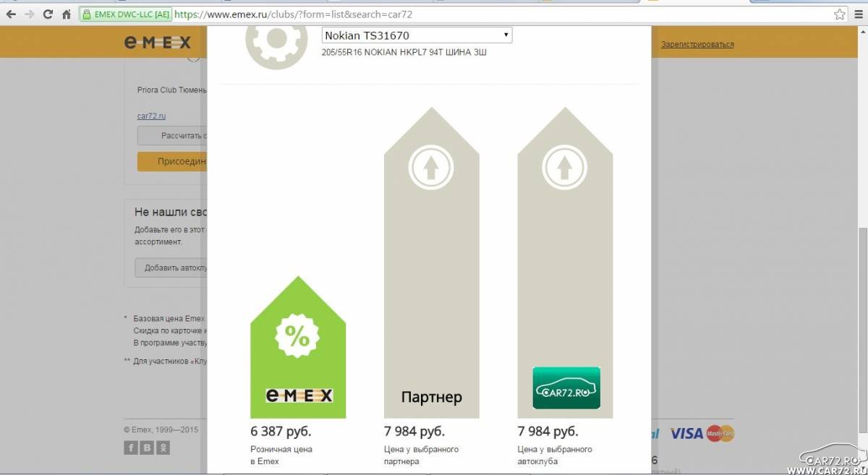The image size is (868, 475).
Task: Click the percent discount badge on green bar
Action: pyautogui.click(x=298, y=336)
